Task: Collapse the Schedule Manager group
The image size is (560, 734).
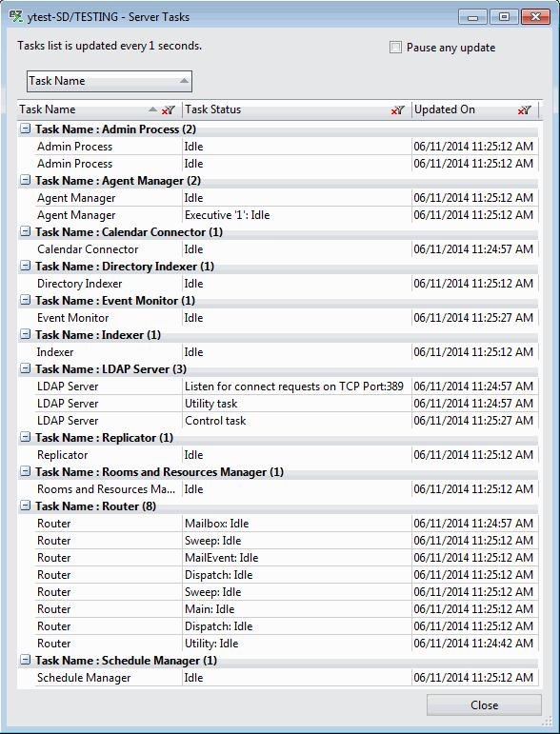Action: coord(26,660)
